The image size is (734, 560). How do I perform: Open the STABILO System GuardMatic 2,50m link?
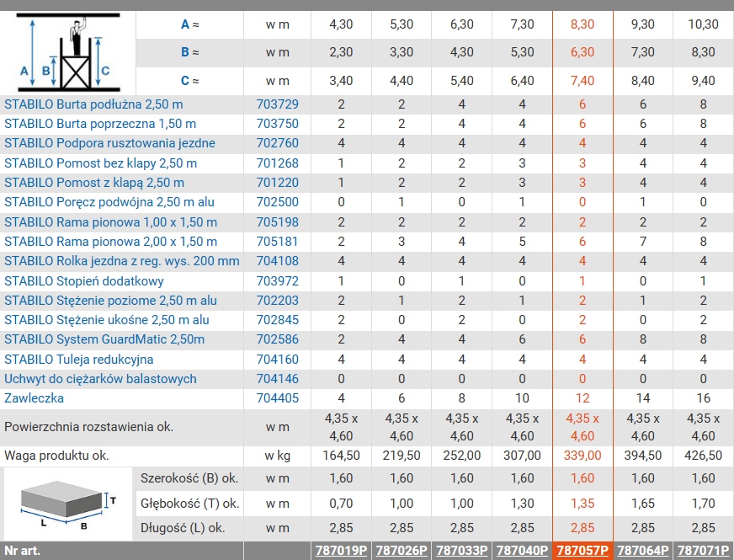[x=104, y=339]
